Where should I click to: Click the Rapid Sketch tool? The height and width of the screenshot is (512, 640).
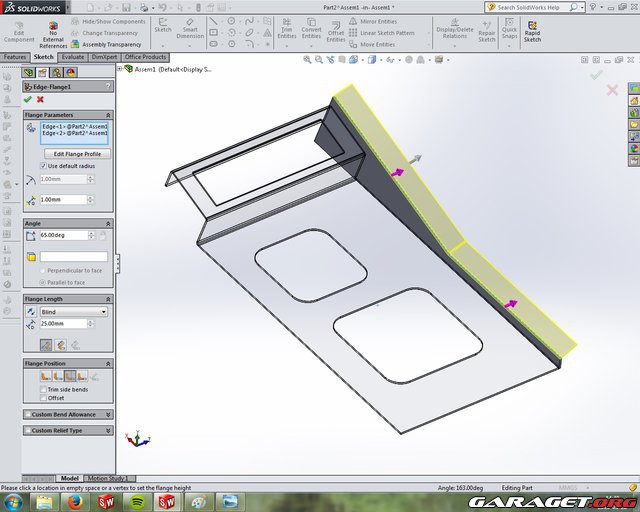532,29
